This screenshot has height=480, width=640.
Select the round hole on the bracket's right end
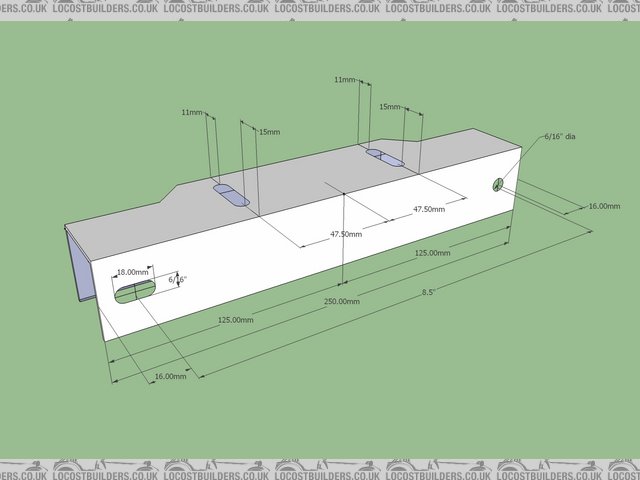497,184
